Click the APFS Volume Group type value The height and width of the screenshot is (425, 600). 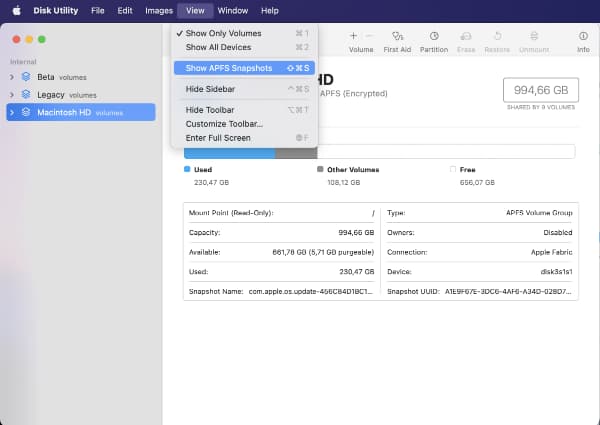point(539,213)
